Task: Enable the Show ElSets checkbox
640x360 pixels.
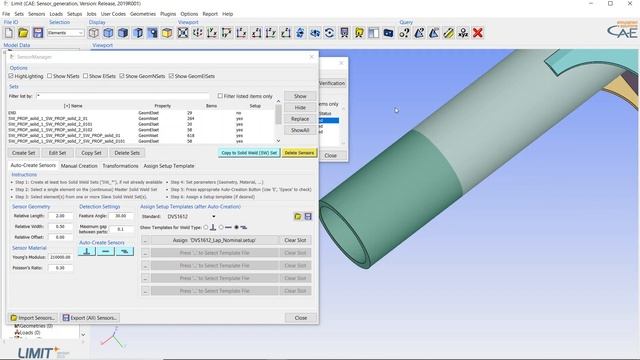Action: [x=85, y=76]
